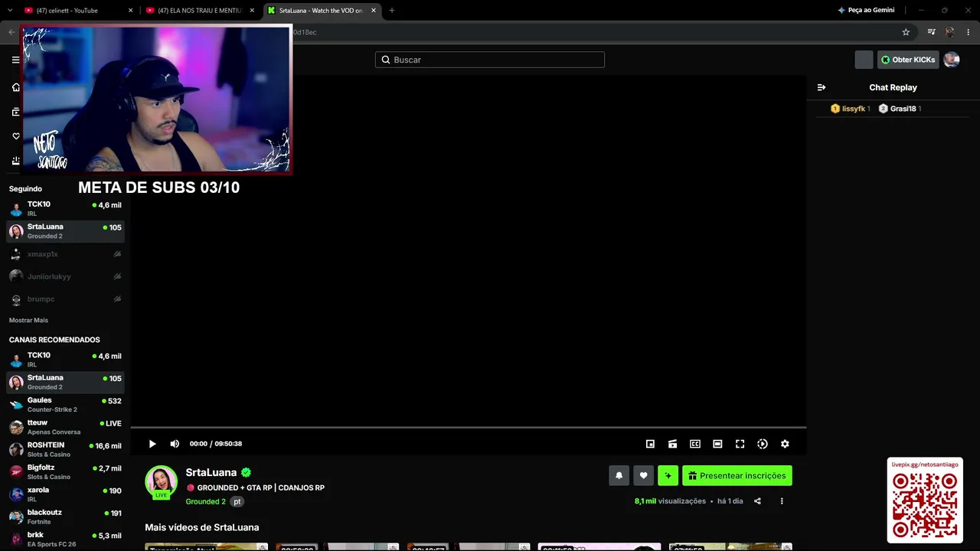Click the Grasi18 gifter badge in chat
Screen dimensions: 980x551
(900, 109)
